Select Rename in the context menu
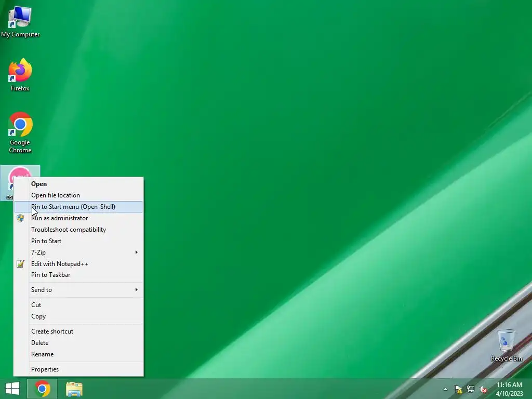This screenshot has height=399, width=532. [78, 354]
